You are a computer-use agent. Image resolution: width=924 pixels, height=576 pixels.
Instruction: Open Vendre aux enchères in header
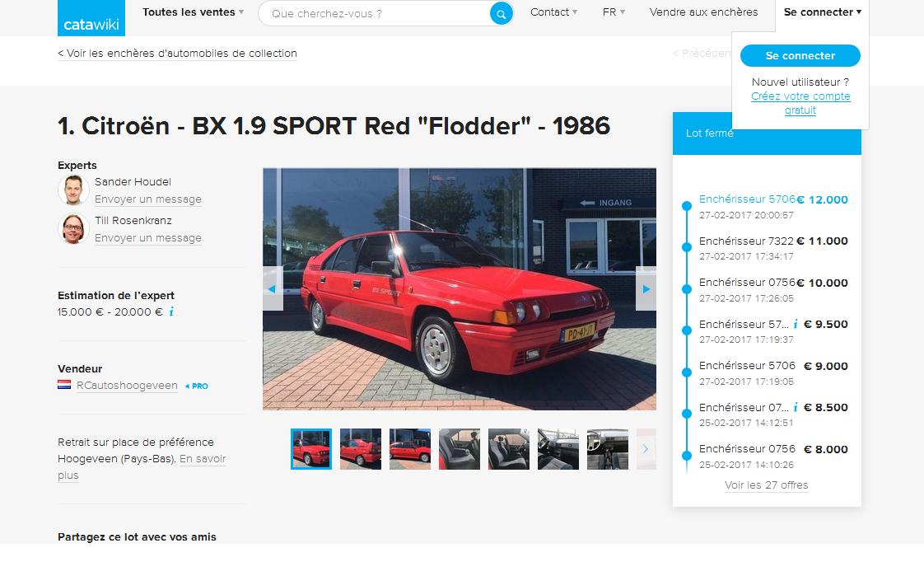(703, 12)
